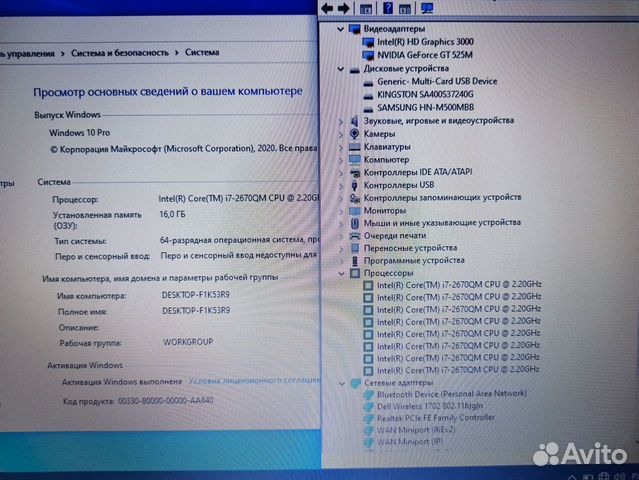
Task: Select Realtek PCIe FE Family Controller
Action: pyautogui.click(x=435, y=420)
